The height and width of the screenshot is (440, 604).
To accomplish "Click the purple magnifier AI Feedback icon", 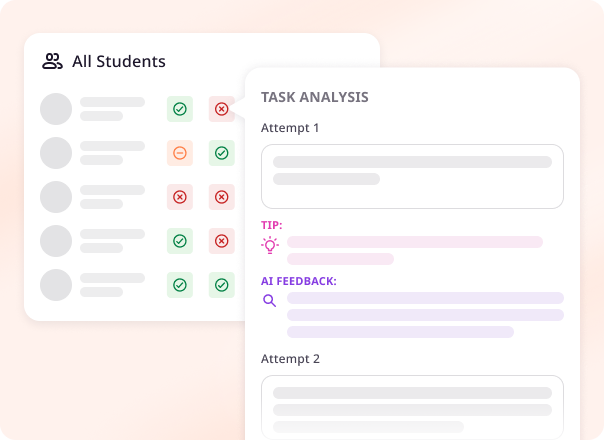I will click(270, 301).
